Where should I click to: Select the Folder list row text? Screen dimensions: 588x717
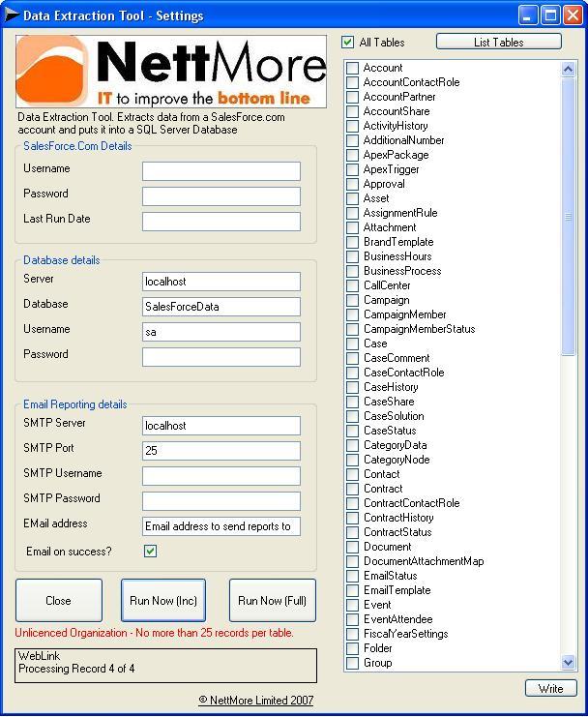(x=377, y=648)
